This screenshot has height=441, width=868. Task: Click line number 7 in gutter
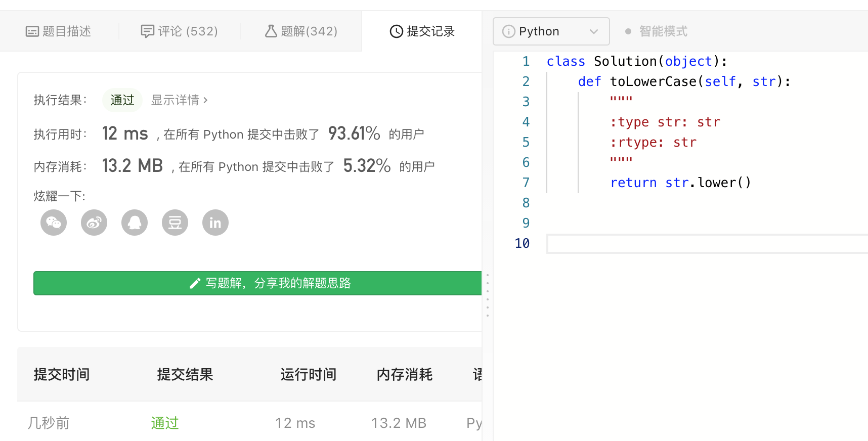tap(526, 183)
